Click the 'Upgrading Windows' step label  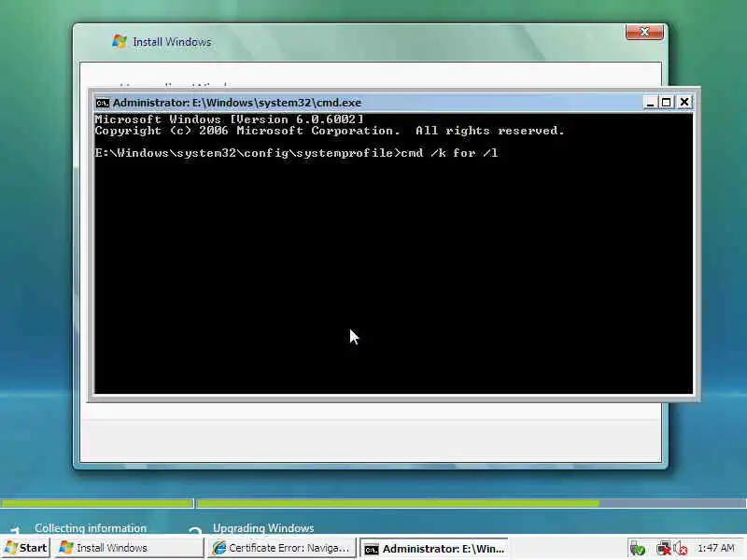point(263,528)
